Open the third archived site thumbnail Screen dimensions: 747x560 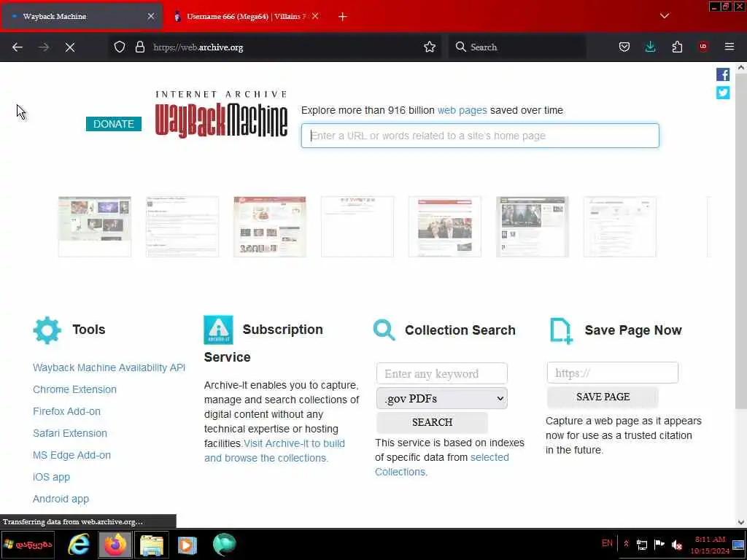(270, 227)
